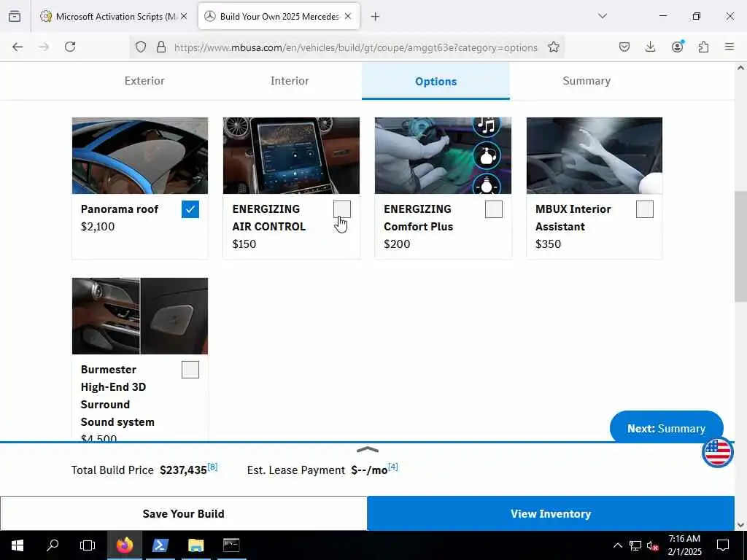This screenshot has width=747, height=560.
Task: Click the $237,435 total build price
Action: click(183, 470)
